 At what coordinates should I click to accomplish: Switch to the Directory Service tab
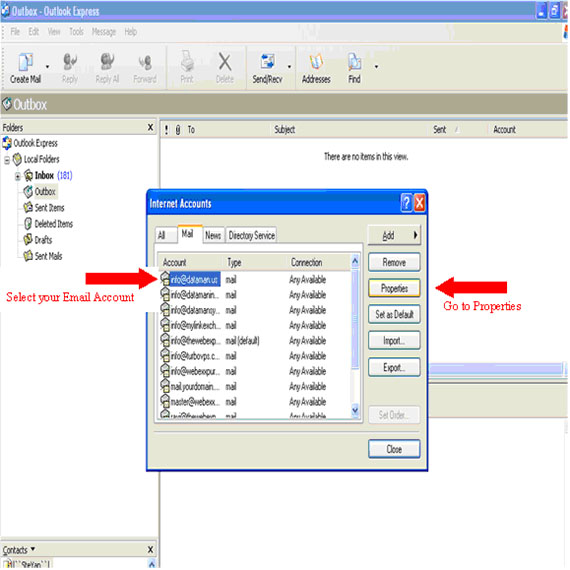[x=252, y=236]
